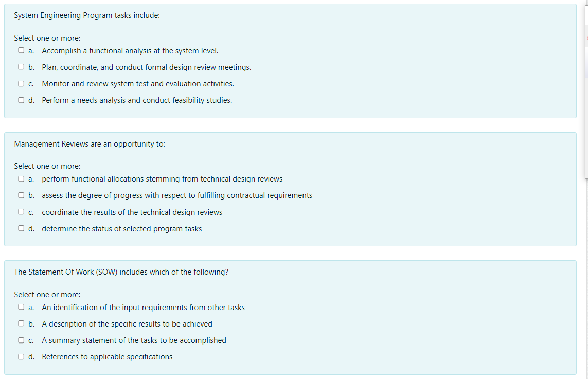Click Select one or more label in first question
This screenshot has width=588, height=379.
(47, 38)
